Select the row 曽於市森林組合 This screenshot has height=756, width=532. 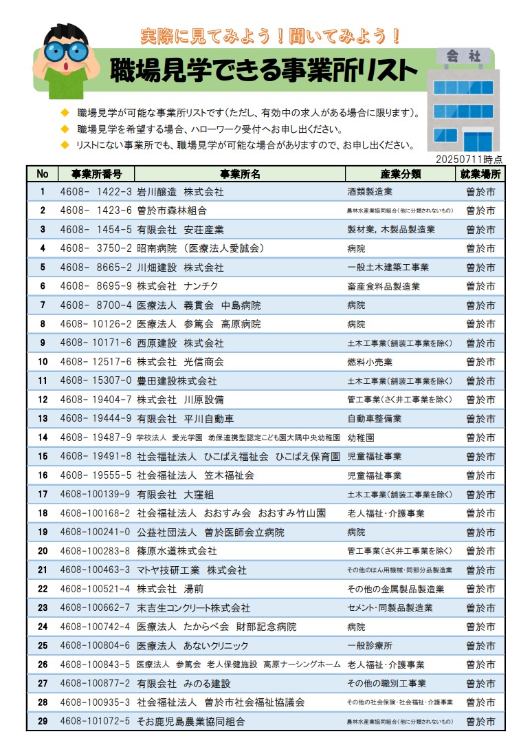click(x=266, y=210)
